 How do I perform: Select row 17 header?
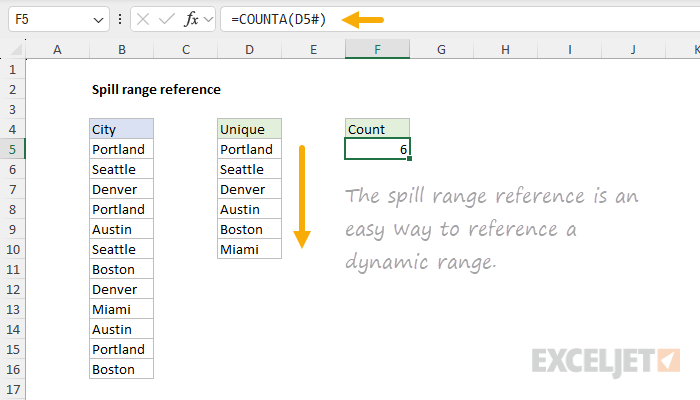point(12,390)
